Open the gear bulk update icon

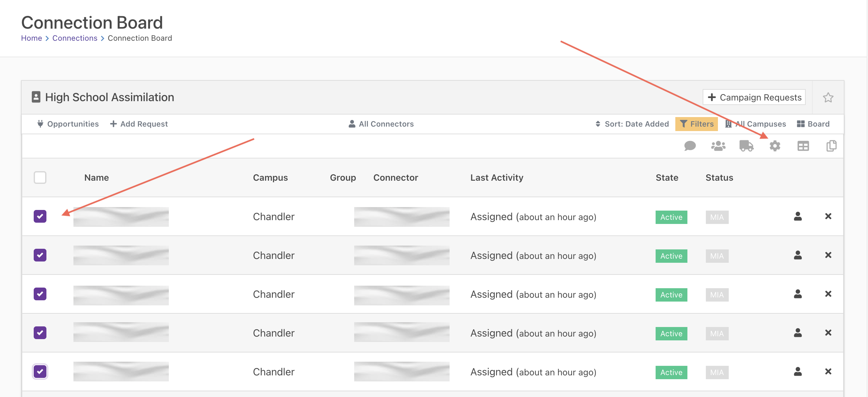tap(775, 146)
